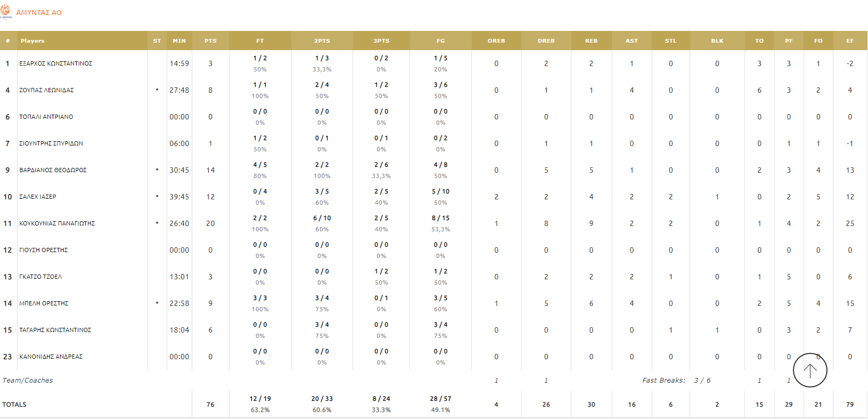This screenshot has width=868, height=420.
Task: Sort table by the 3PTS header
Action: [x=381, y=41]
